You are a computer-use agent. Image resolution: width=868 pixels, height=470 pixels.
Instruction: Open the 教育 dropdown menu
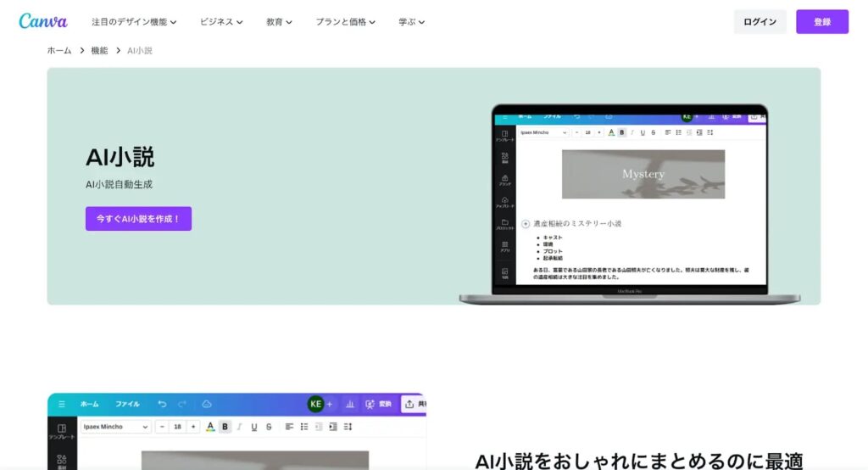pos(279,21)
